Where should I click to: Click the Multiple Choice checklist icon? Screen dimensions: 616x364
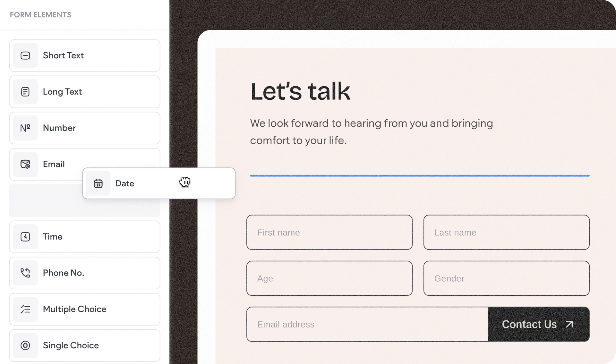[x=25, y=309]
